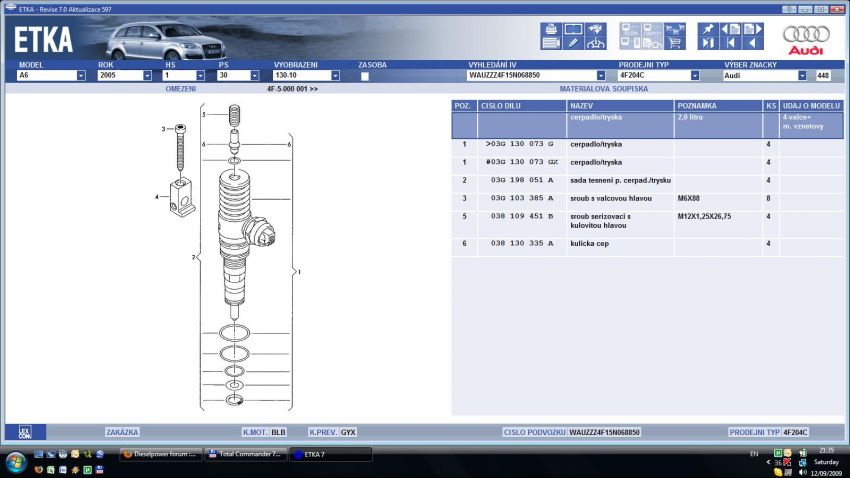Click the download arrow icon under binoculars

[x=596, y=43]
